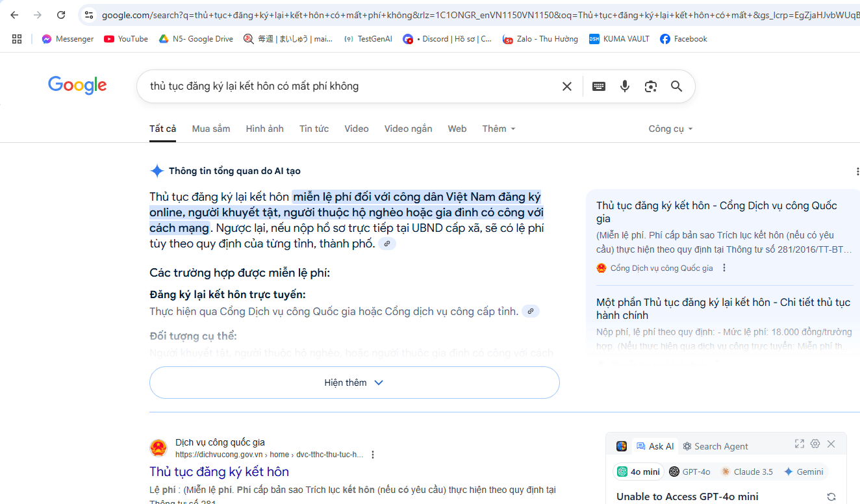Close the Ask AI panel
This screenshot has width=860, height=504.
tap(831, 444)
